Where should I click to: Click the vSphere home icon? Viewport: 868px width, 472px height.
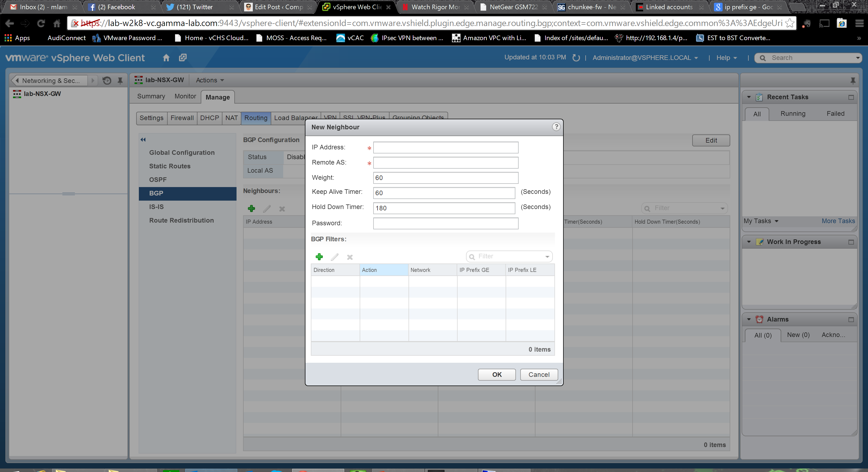(x=166, y=57)
